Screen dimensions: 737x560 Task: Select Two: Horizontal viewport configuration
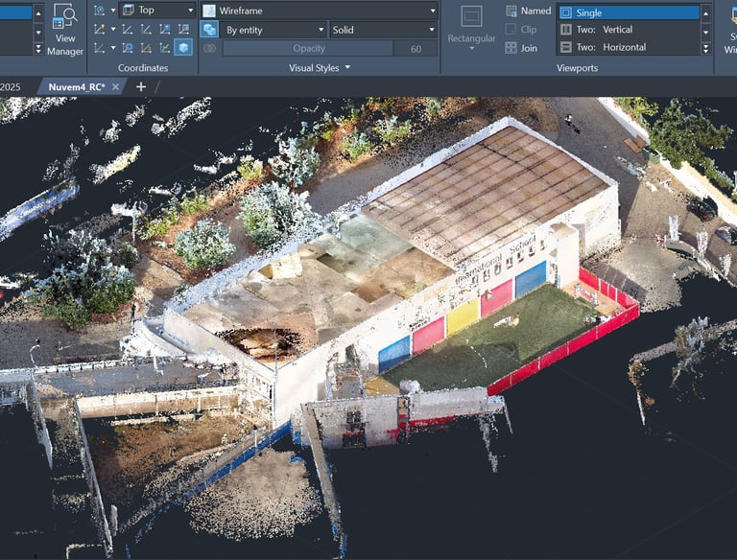pos(610,47)
